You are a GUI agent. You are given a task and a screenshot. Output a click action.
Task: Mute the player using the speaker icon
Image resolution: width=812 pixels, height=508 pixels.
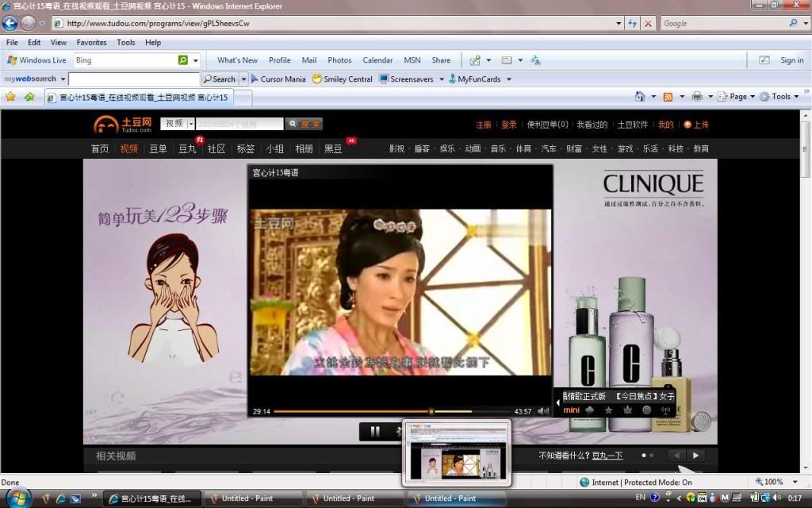543,410
